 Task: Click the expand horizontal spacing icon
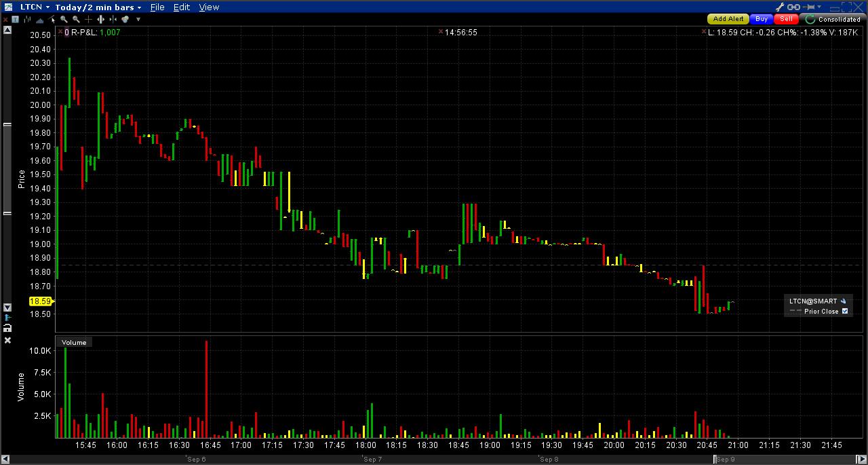(x=100, y=19)
